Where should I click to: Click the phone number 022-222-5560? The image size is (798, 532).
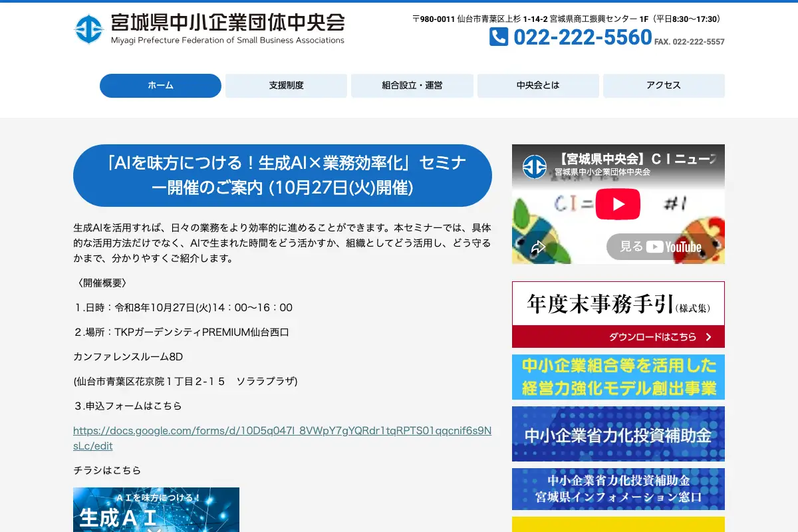click(583, 37)
